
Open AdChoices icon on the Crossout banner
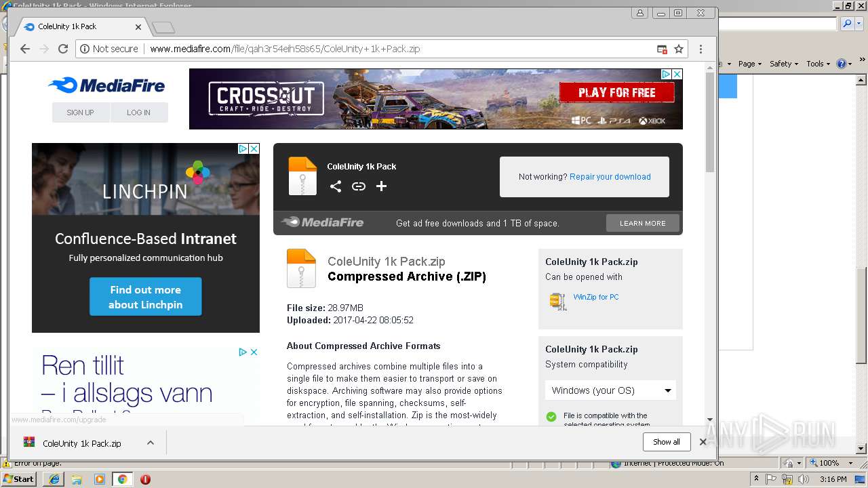[666, 74]
